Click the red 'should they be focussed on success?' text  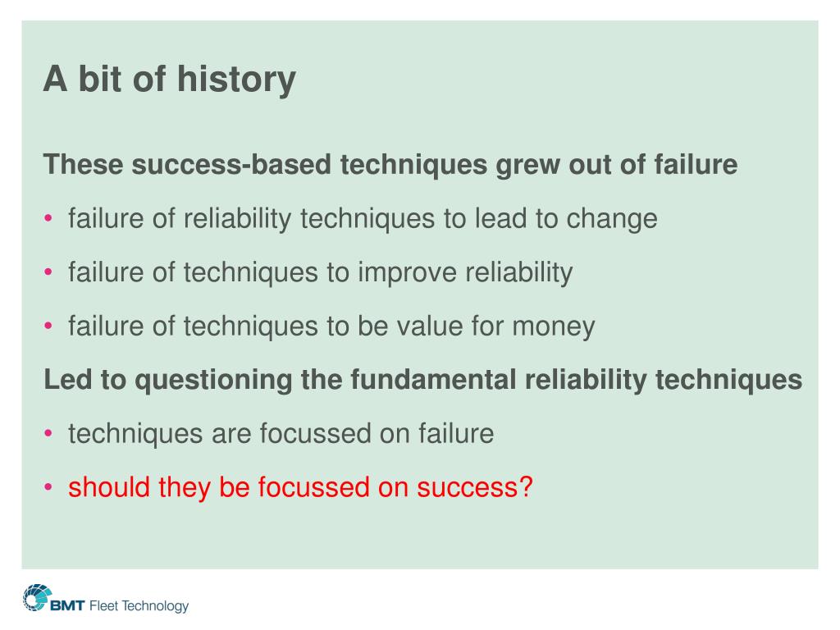click(300, 487)
